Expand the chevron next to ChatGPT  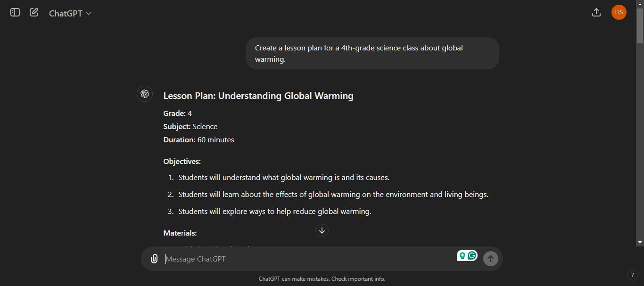coord(88,13)
